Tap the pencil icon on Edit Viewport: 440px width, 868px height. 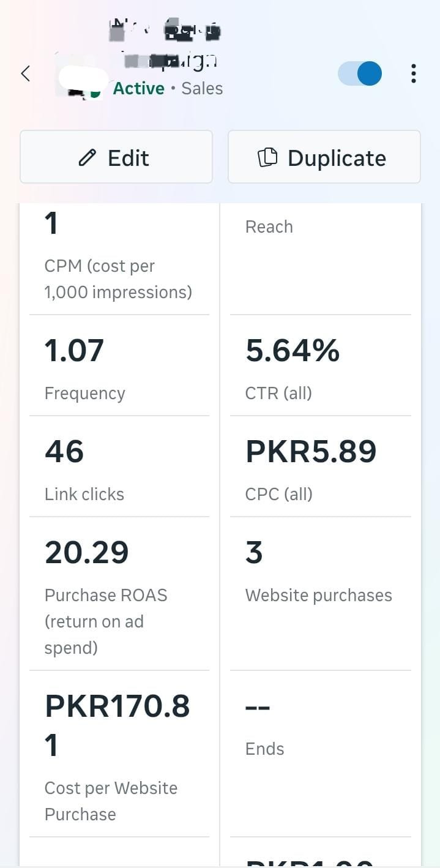tap(88, 158)
